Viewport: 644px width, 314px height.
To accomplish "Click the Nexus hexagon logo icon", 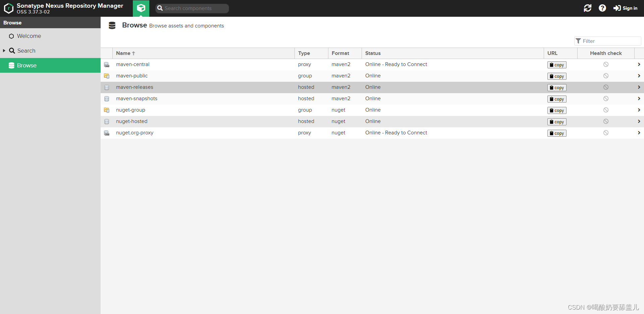I will pyautogui.click(x=9, y=8).
